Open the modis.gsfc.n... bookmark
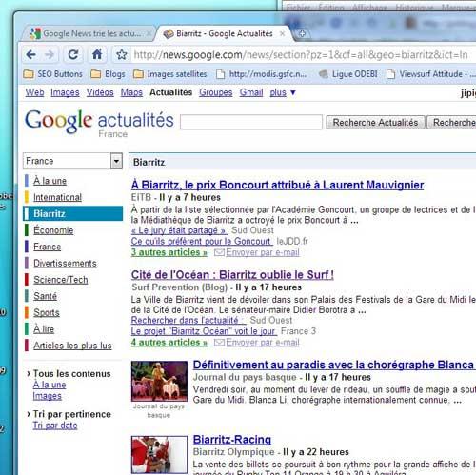 [x=262, y=74]
